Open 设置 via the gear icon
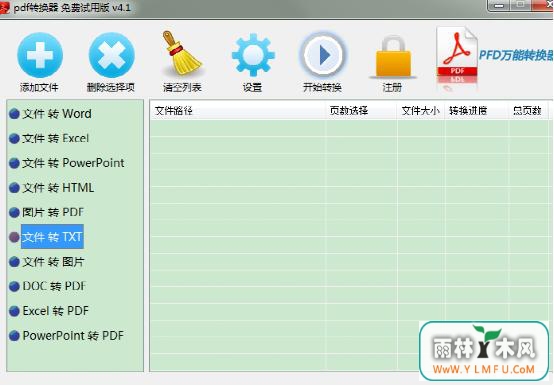This screenshot has width=554, height=386. [x=253, y=55]
